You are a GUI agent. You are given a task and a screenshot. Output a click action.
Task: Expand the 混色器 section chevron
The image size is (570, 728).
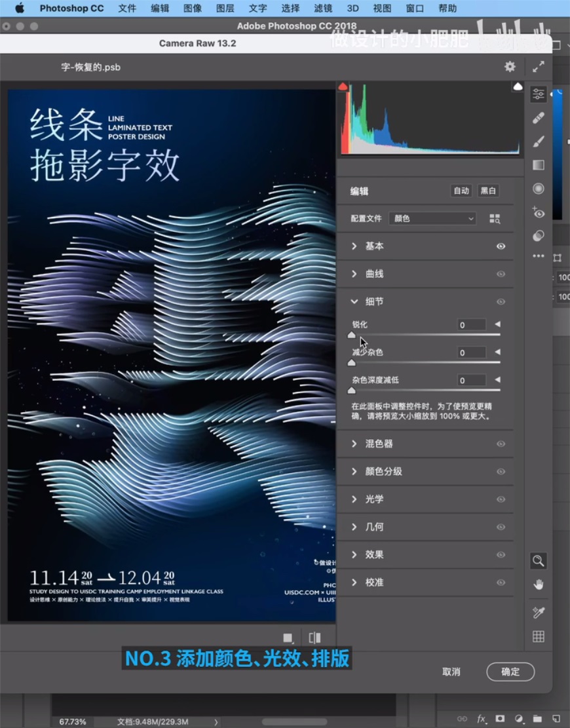[354, 444]
